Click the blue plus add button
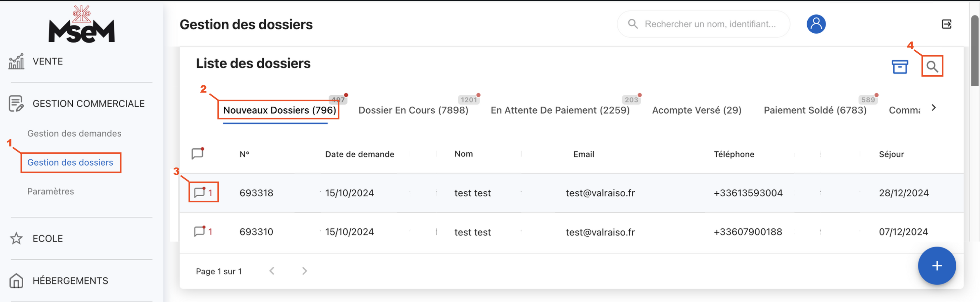The height and width of the screenshot is (302, 980). pos(936,265)
